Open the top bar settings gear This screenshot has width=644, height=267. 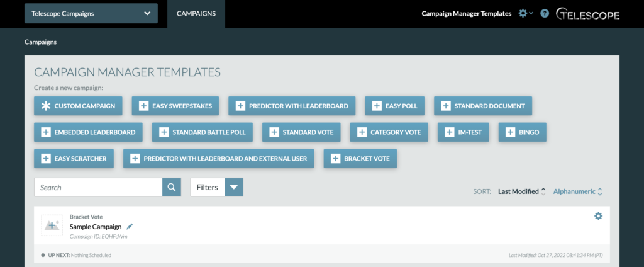tap(523, 13)
